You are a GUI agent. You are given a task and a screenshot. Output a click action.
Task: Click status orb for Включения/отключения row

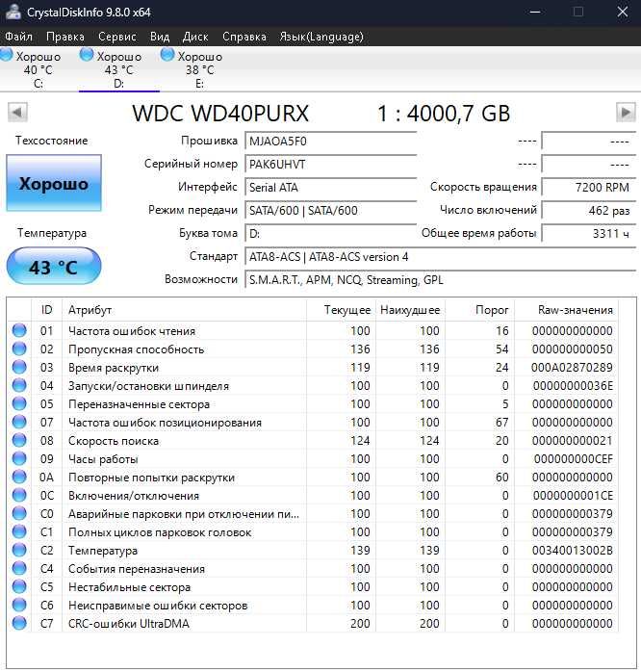tap(19, 495)
